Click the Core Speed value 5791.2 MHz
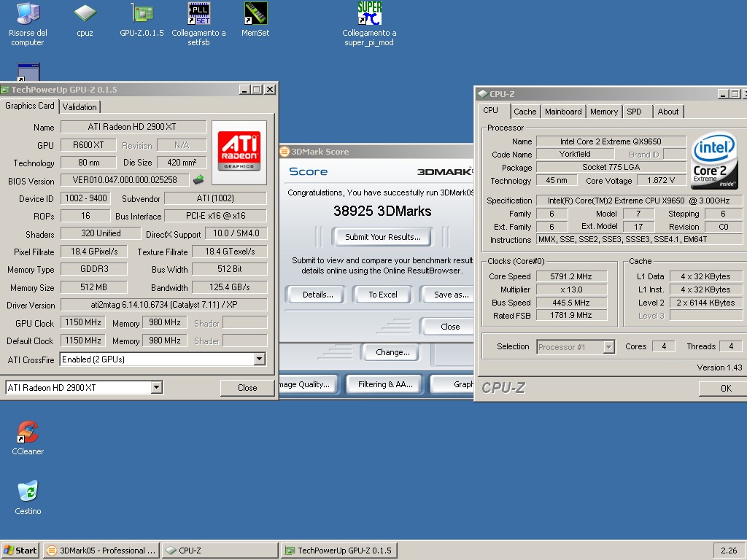747x560 pixels. click(x=571, y=276)
